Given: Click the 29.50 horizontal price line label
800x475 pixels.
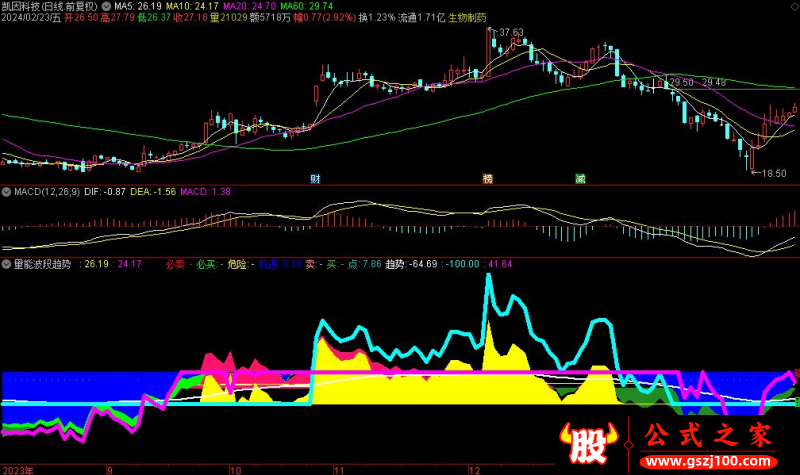Looking at the screenshot, I should click(681, 82).
